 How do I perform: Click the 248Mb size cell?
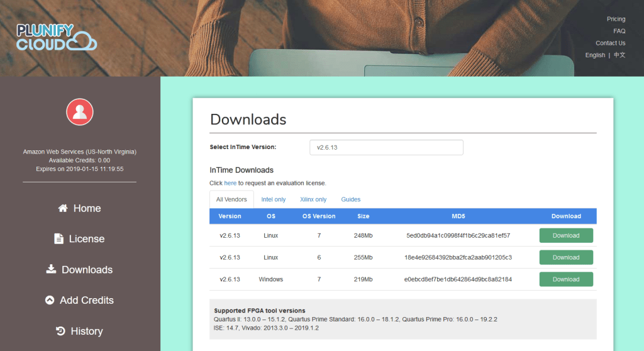pos(363,235)
